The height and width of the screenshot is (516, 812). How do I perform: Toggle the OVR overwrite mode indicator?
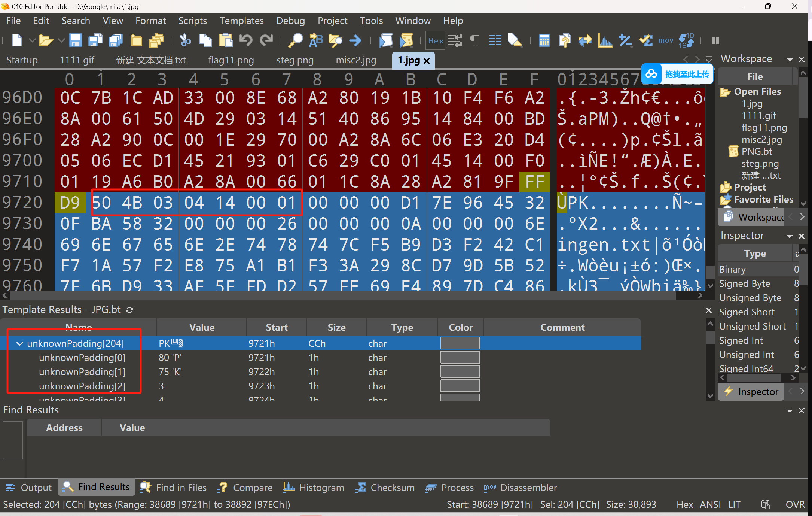coord(795,504)
